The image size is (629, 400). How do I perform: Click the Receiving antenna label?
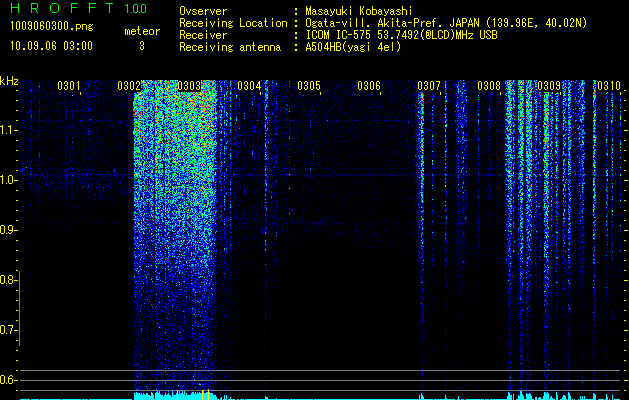tap(230, 47)
